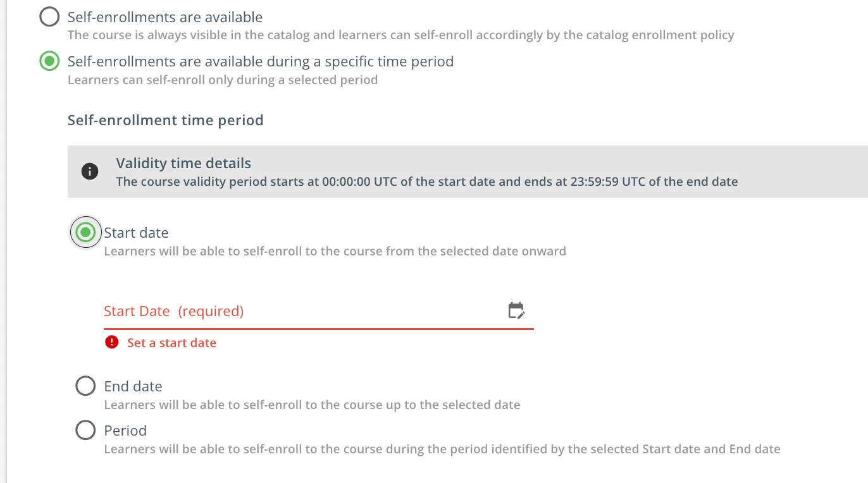The image size is (868, 483).
Task: Click the red error exclamation icon
Action: click(x=112, y=343)
